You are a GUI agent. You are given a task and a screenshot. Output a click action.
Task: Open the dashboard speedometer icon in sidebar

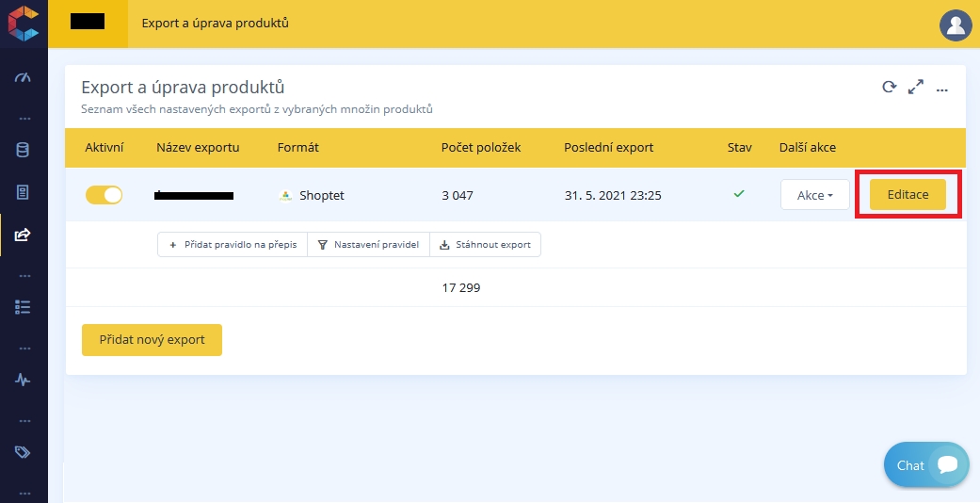(x=23, y=77)
